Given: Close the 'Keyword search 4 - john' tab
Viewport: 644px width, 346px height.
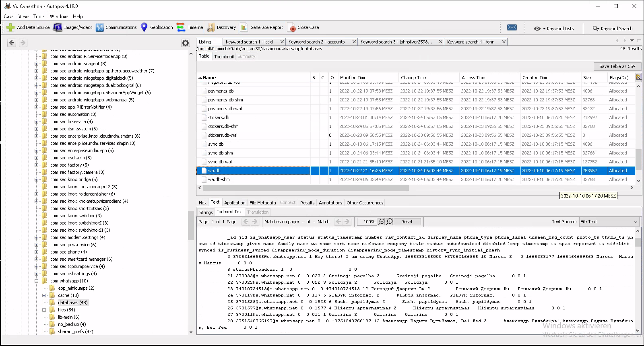Looking at the screenshot, I should (x=504, y=42).
